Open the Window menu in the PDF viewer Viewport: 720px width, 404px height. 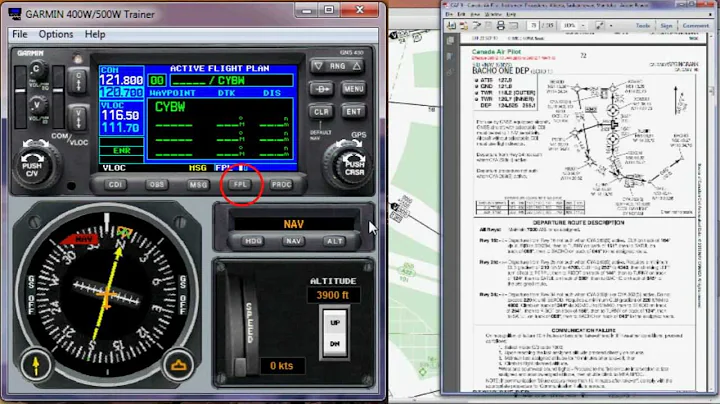click(493, 14)
